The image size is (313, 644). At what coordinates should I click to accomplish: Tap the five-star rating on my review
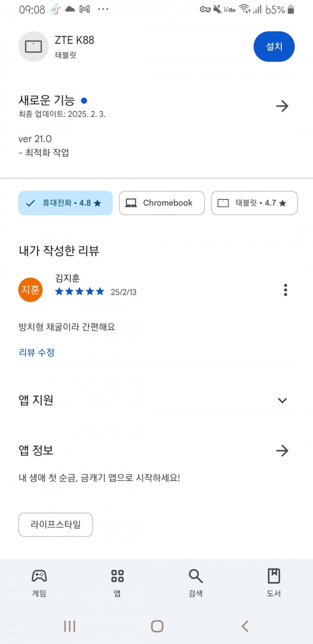80,291
